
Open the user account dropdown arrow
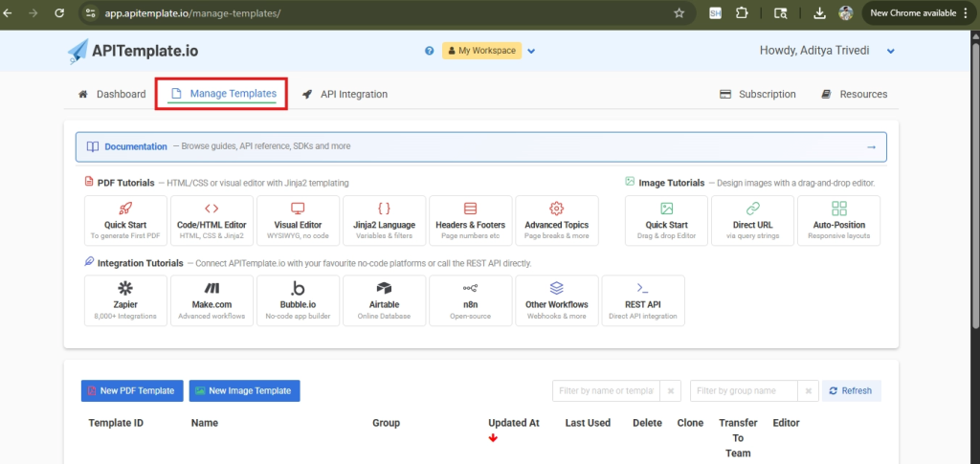tap(891, 51)
